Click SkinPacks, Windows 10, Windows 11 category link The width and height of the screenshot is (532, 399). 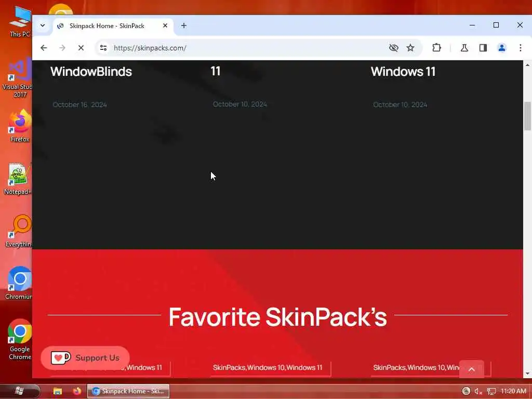pyautogui.click(x=268, y=367)
